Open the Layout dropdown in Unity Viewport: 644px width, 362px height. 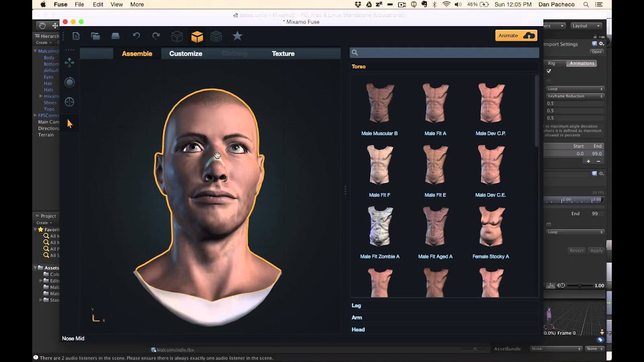coord(586,26)
